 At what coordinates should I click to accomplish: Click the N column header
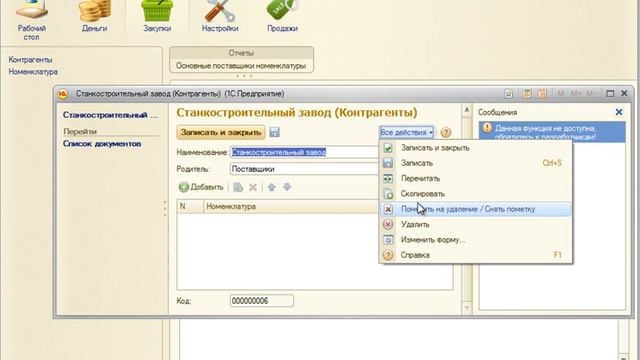190,207
